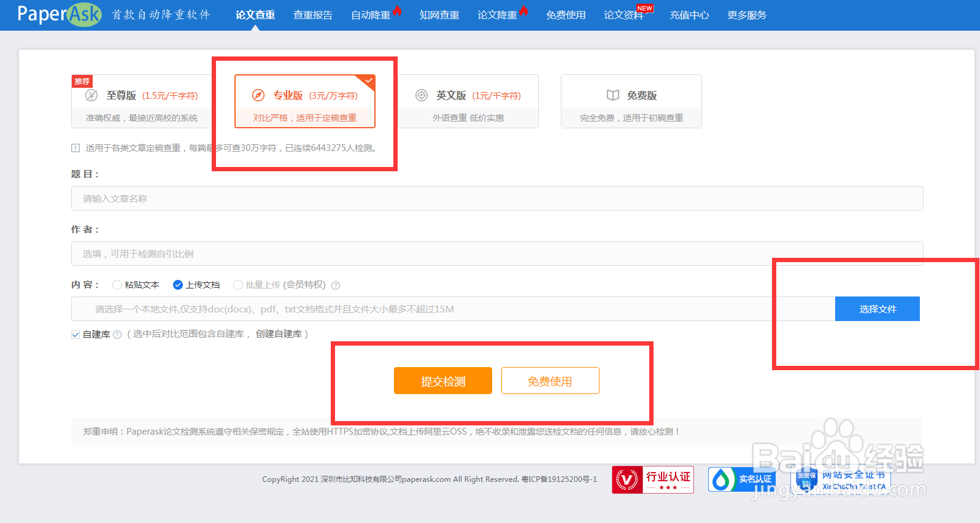Click the 行业认证 badge

click(x=653, y=479)
